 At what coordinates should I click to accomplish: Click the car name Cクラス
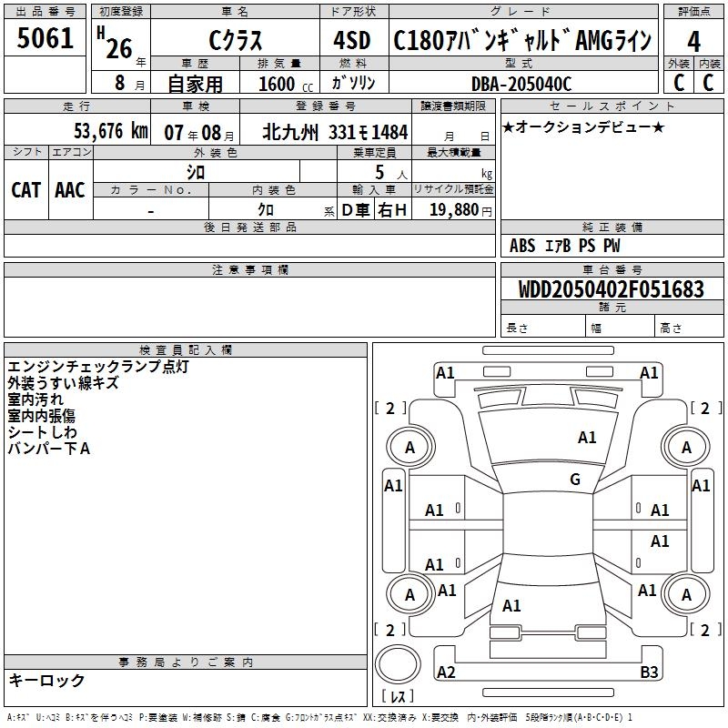235,40
